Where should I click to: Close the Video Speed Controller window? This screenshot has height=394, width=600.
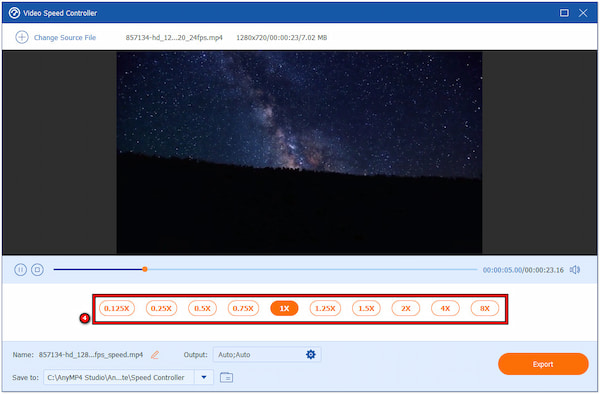583,13
